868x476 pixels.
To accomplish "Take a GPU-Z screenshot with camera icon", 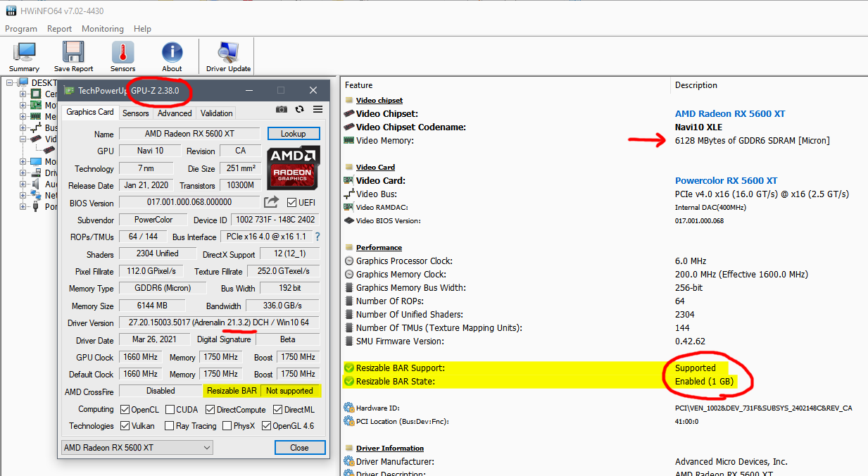I will click(x=282, y=109).
